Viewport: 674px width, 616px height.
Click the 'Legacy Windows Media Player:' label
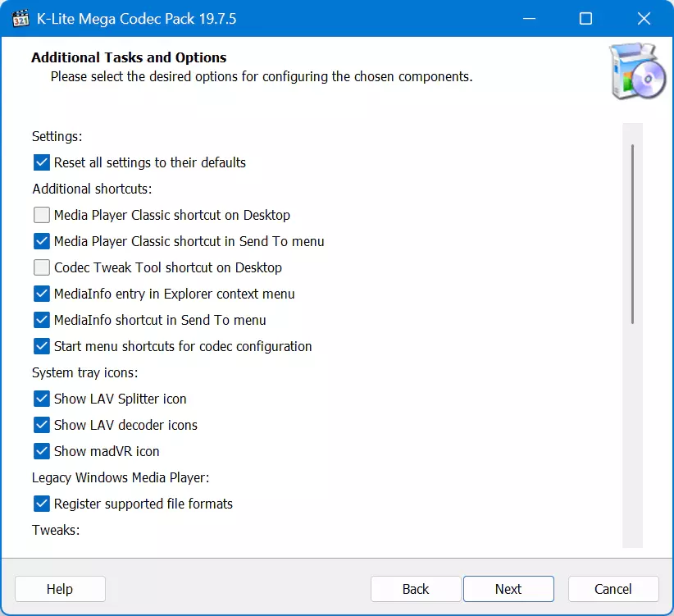pos(121,477)
